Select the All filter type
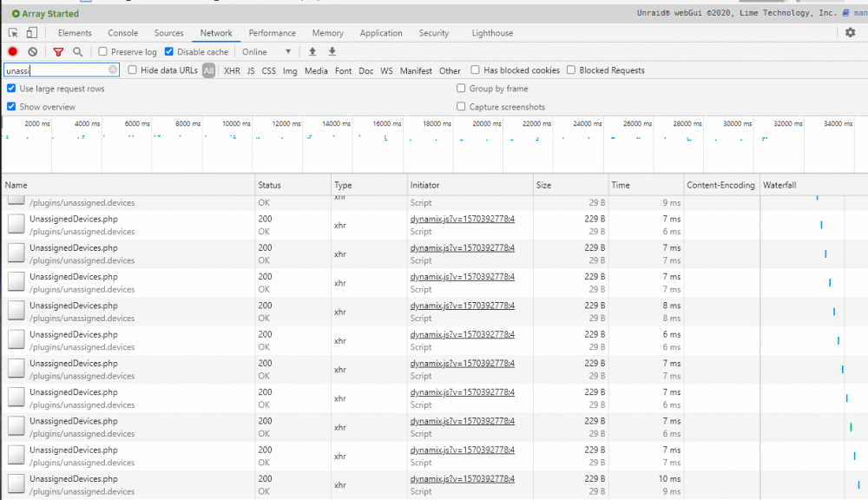868x500 pixels. point(208,70)
